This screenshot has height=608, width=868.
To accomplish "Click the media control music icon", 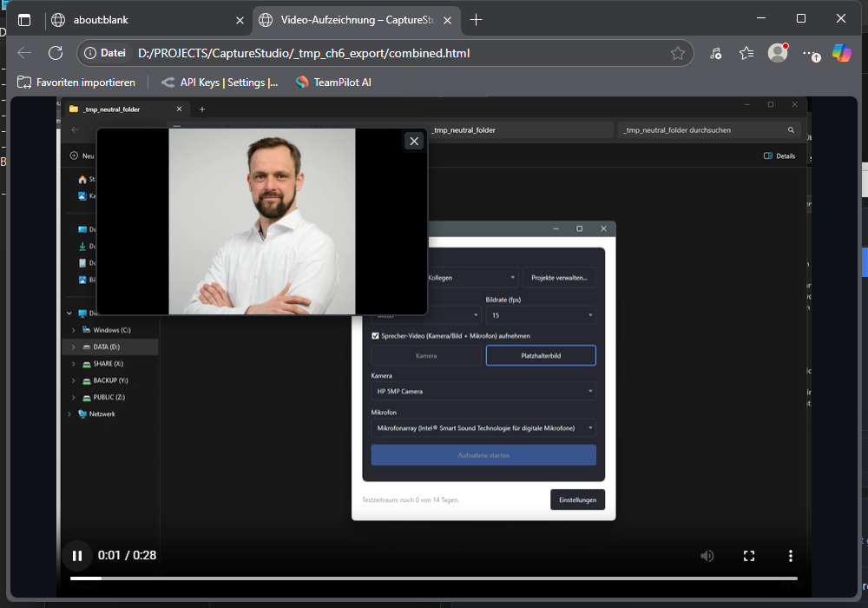I will (x=715, y=53).
